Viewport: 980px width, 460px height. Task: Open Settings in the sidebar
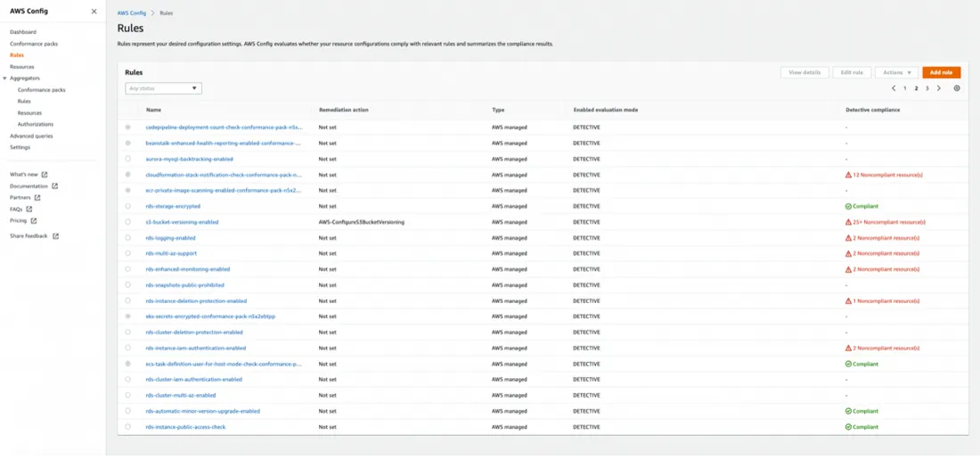[x=20, y=147]
